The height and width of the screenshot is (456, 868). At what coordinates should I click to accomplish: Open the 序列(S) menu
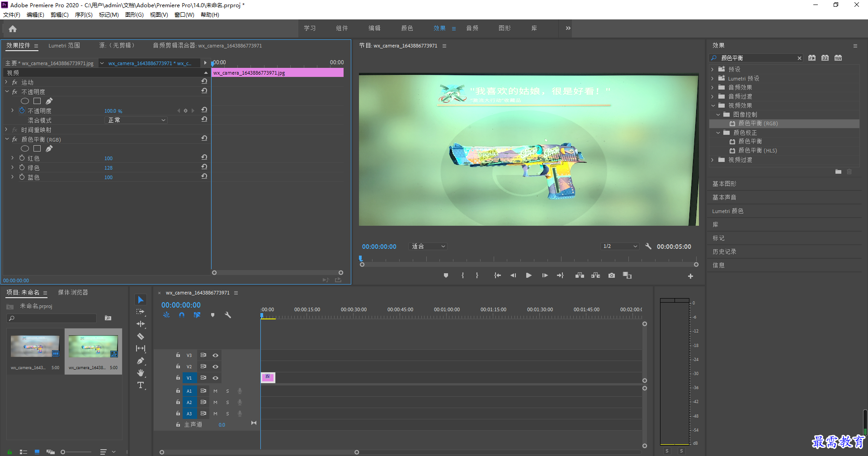84,15
